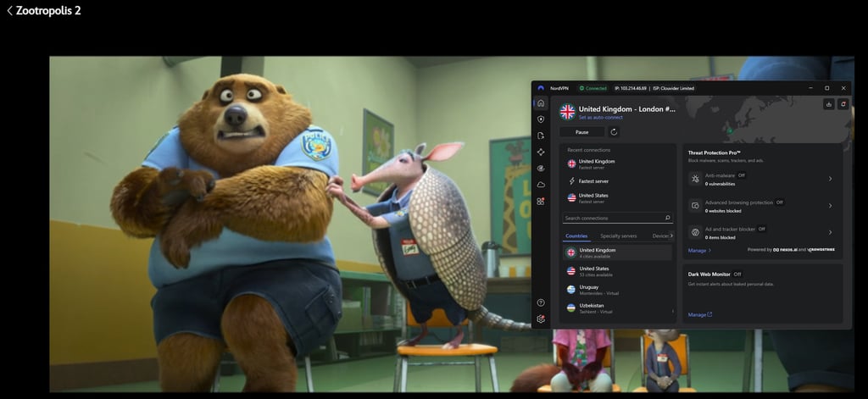Toggle Ad and tracker blocker Off badge
Screen dimensions: 868x399
click(762, 229)
